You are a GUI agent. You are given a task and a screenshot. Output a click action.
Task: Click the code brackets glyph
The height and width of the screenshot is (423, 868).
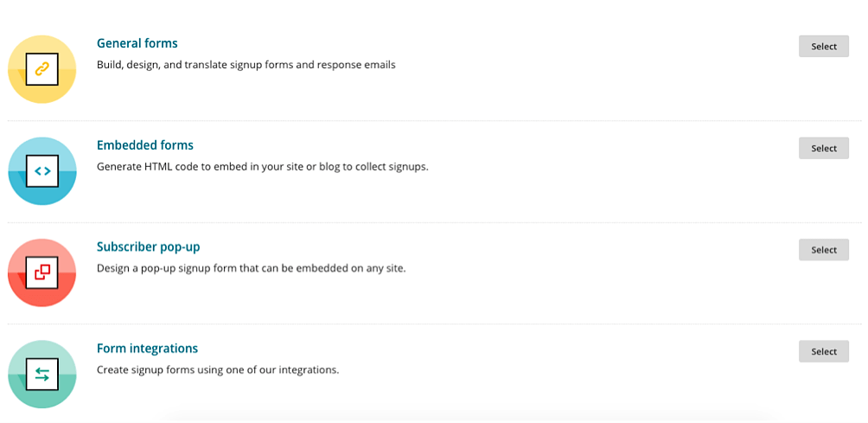pyautogui.click(x=42, y=171)
